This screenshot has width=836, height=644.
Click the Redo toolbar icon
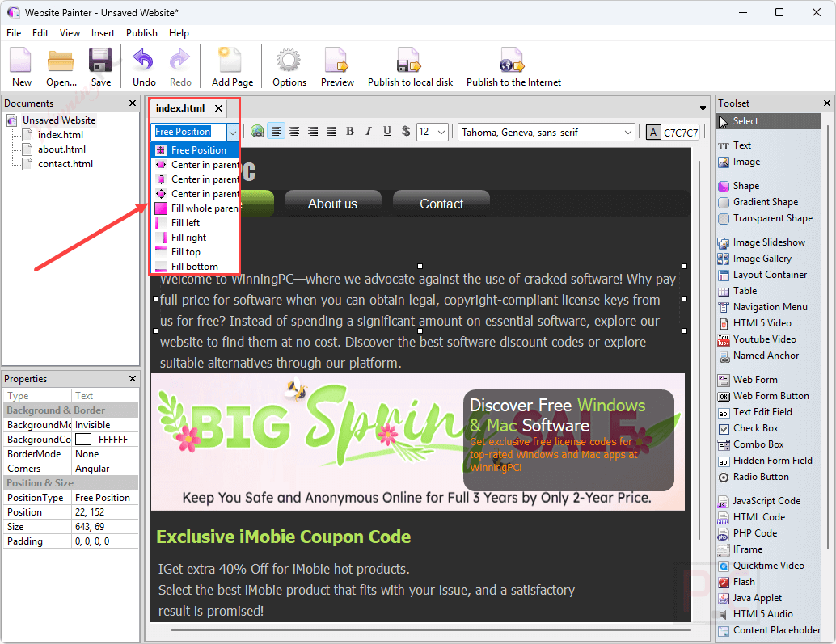(x=180, y=66)
